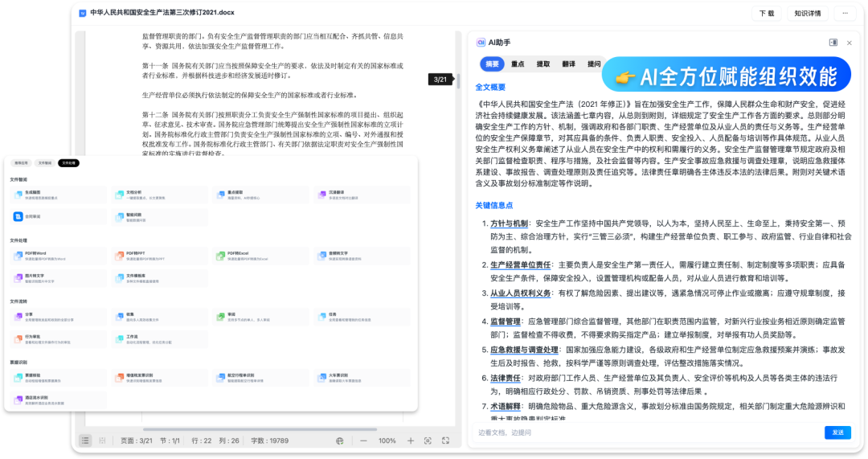Select the 翻译 tab in AI助手
This screenshot has width=868, height=459.
(x=568, y=64)
